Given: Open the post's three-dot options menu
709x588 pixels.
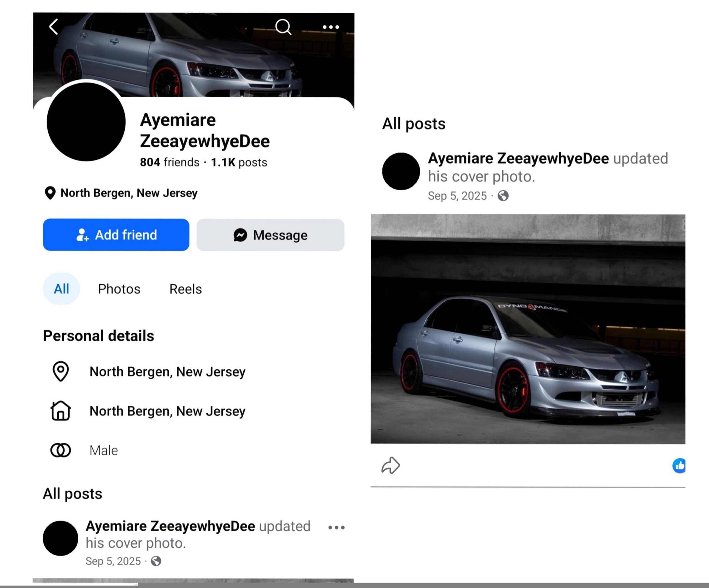Looking at the screenshot, I should coord(336,527).
